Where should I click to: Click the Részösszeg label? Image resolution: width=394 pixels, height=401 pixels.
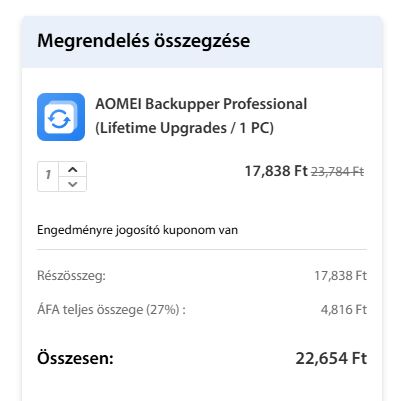71,276
